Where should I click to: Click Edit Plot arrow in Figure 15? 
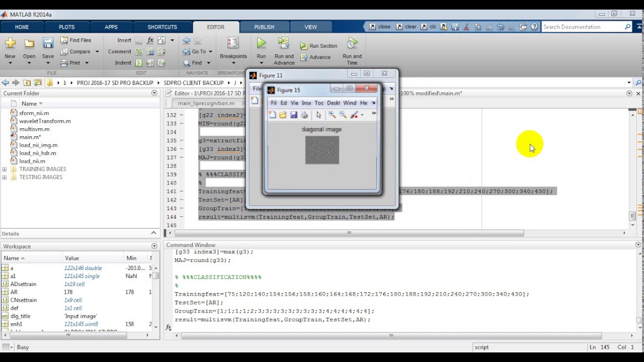coord(318,115)
